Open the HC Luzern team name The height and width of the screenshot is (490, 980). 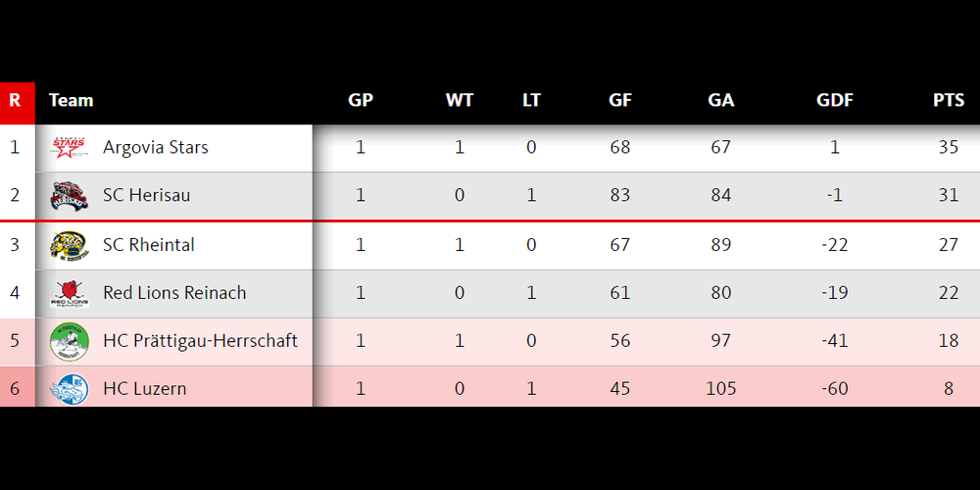coord(145,389)
